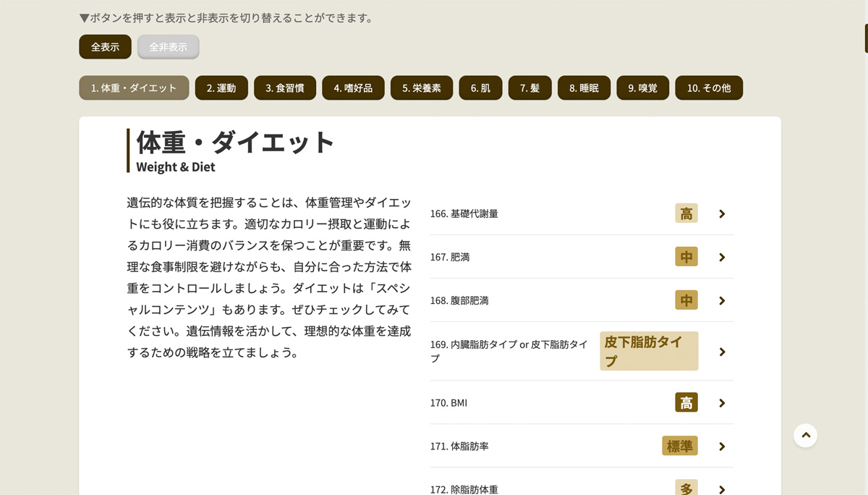
Task: Select the 6. 肌 category button
Action: pyautogui.click(x=480, y=88)
